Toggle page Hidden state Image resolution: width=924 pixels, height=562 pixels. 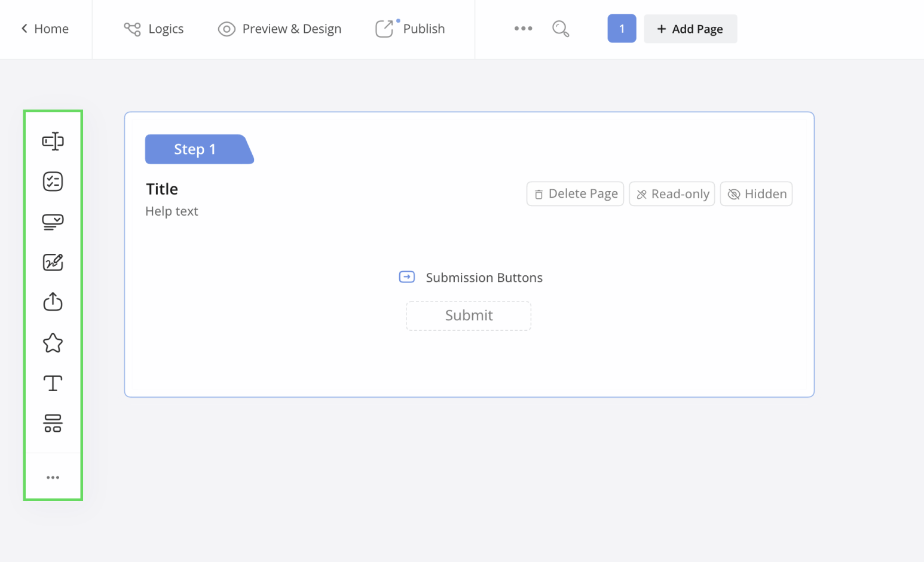[x=756, y=194]
